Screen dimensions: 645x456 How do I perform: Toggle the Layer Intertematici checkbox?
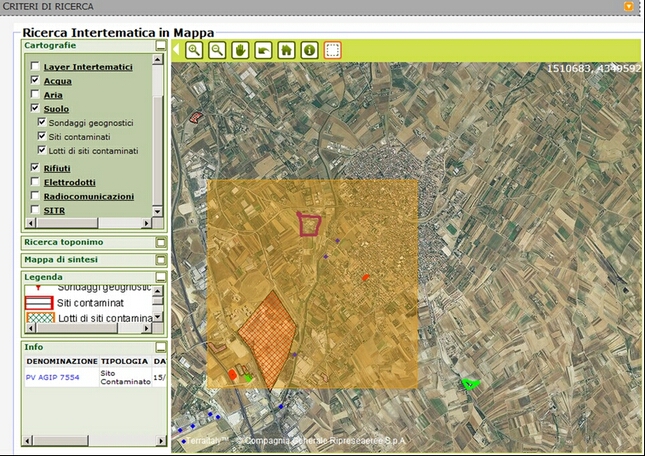[35, 66]
